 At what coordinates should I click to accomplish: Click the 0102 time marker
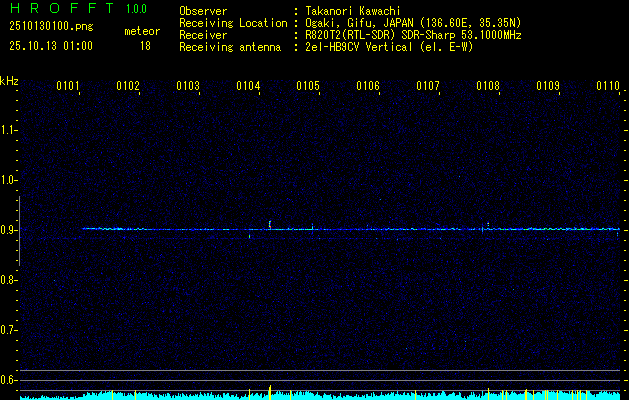[x=128, y=86]
